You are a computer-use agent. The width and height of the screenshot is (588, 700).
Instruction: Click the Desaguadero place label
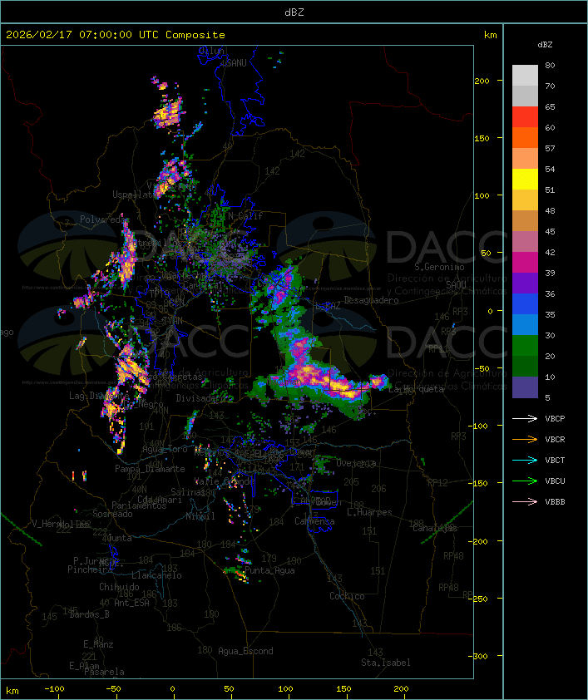point(372,300)
